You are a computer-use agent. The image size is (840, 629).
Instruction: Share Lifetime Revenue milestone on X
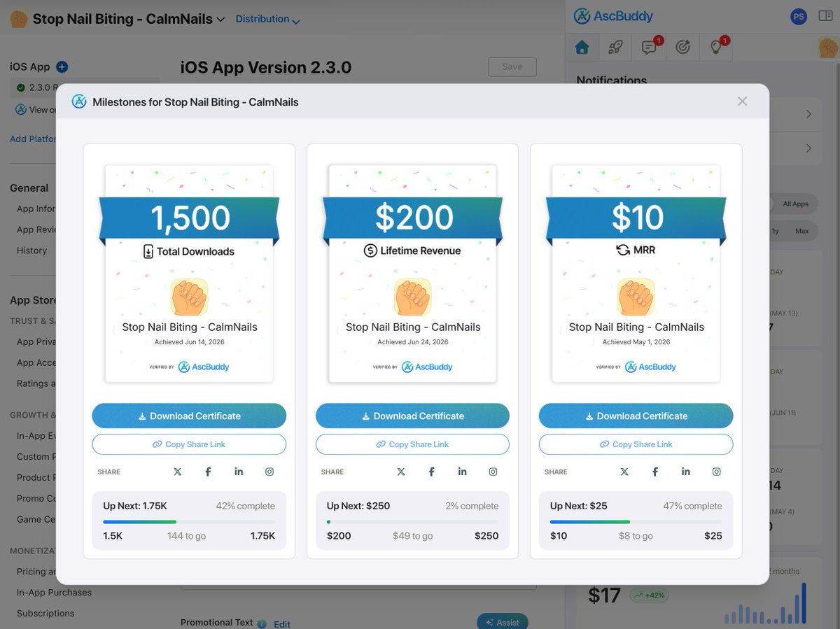[x=400, y=472]
